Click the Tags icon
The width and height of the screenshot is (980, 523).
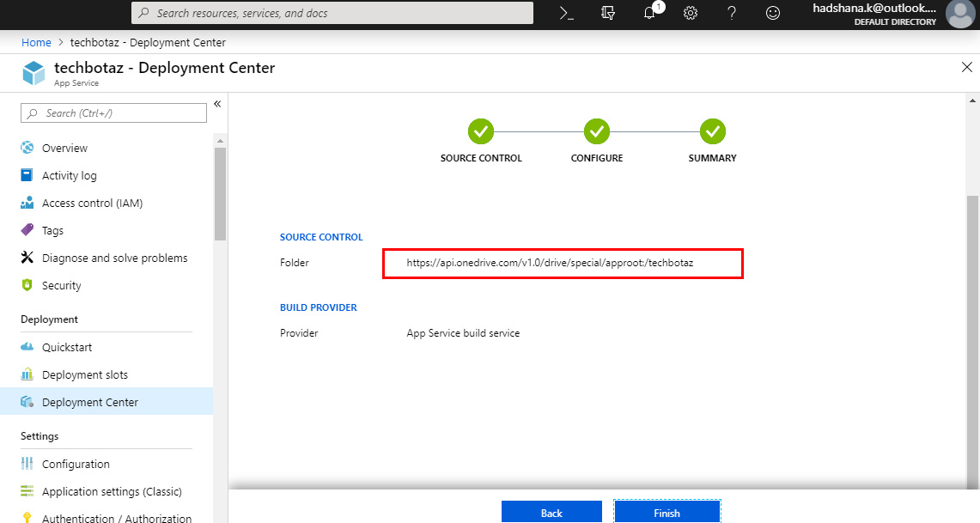27,230
